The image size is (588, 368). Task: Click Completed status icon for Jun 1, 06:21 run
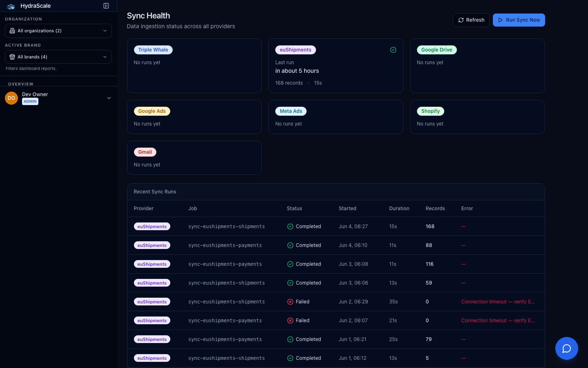[290, 339]
